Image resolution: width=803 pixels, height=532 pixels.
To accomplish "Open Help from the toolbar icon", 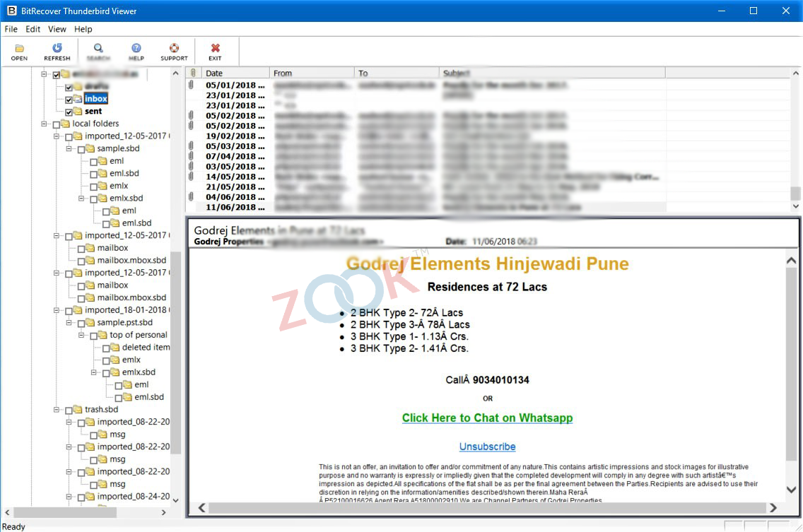I will click(136, 48).
